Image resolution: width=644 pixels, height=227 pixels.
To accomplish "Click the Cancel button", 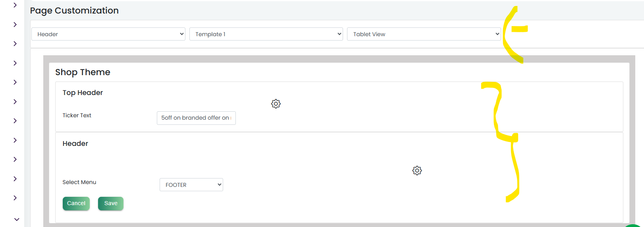I will click(x=76, y=204).
